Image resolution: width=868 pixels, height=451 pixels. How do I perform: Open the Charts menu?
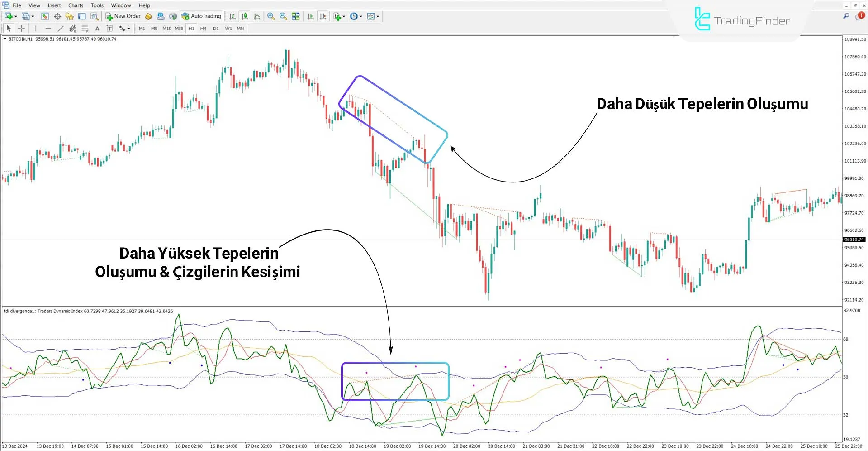76,5
